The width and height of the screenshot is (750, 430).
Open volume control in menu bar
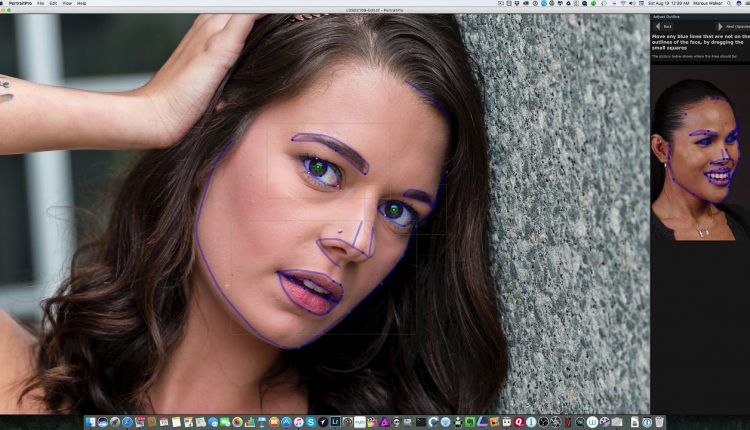pos(632,3)
